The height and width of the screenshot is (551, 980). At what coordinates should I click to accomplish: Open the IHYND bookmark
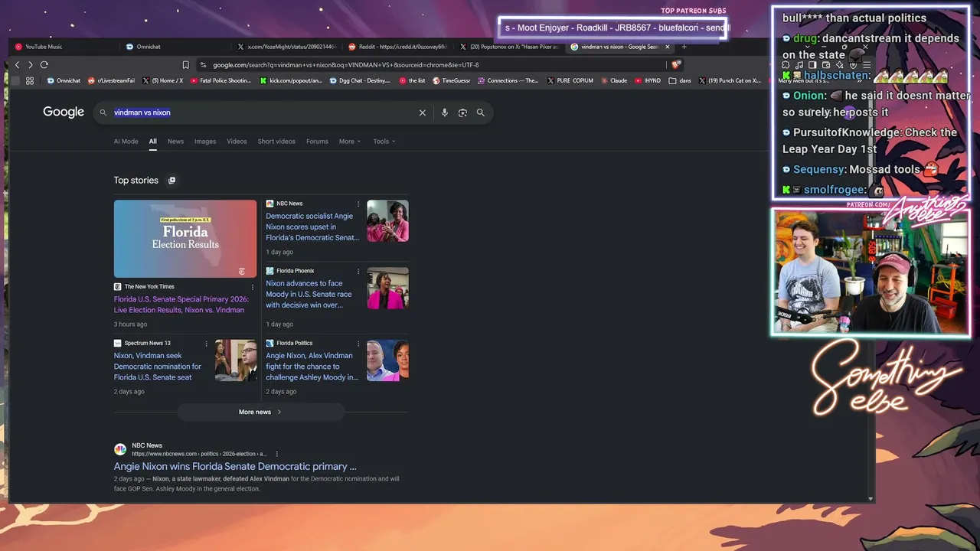point(648,80)
